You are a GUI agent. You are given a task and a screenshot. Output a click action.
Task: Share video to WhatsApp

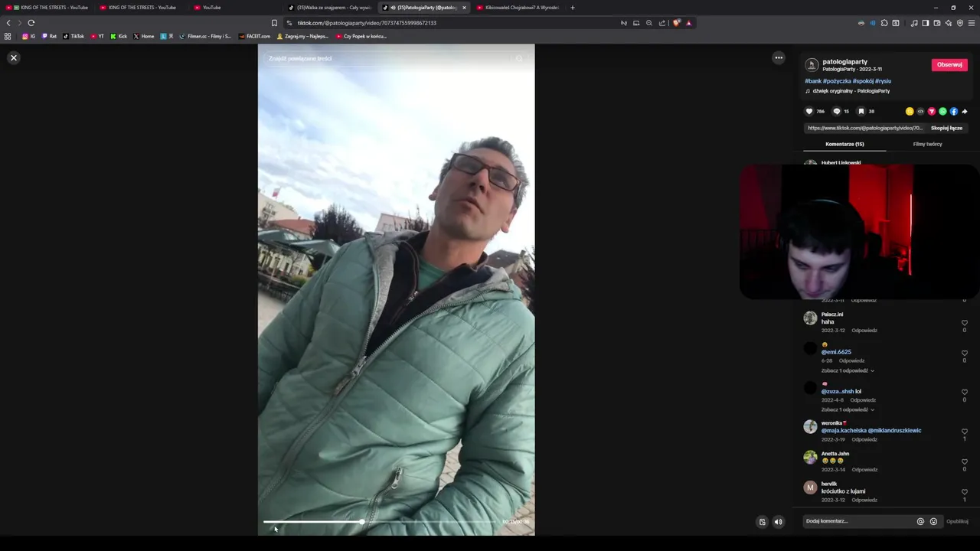(x=942, y=111)
